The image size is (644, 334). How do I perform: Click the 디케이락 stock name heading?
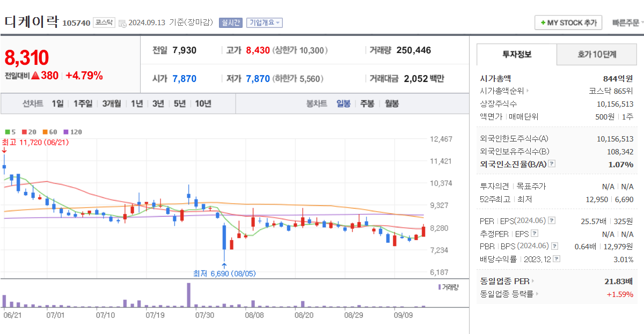[32, 22]
